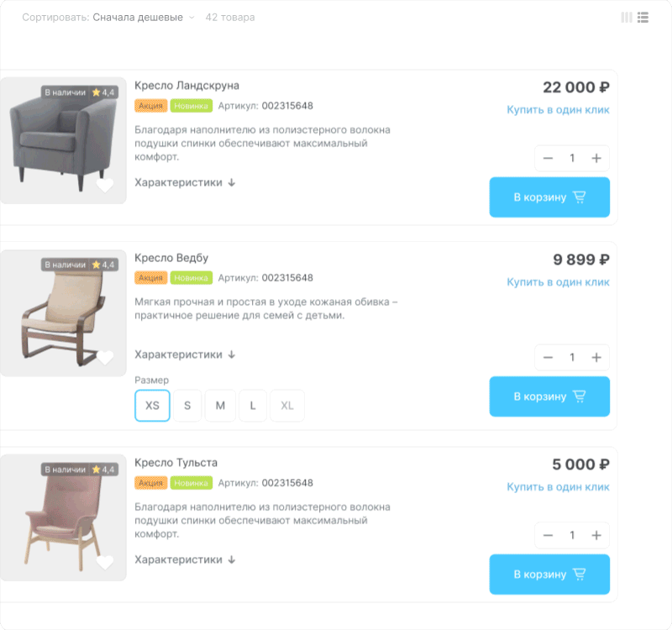Open the sort order dropdown
This screenshot has width=672, height=630.
(144, 18)
